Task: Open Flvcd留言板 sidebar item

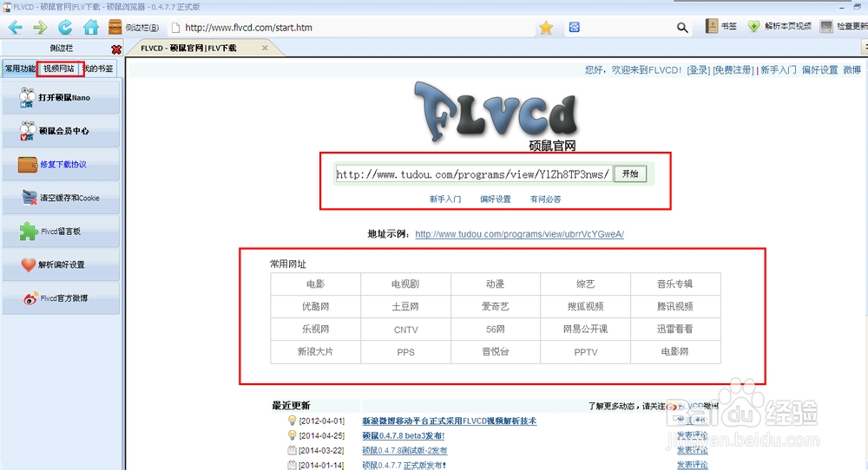Action: tap(61, 232)
